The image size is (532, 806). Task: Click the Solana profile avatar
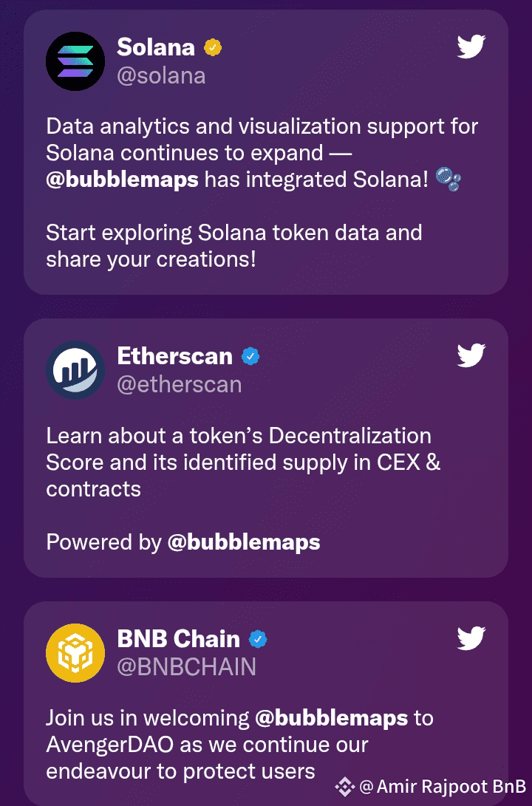click(x=75, y=61)
